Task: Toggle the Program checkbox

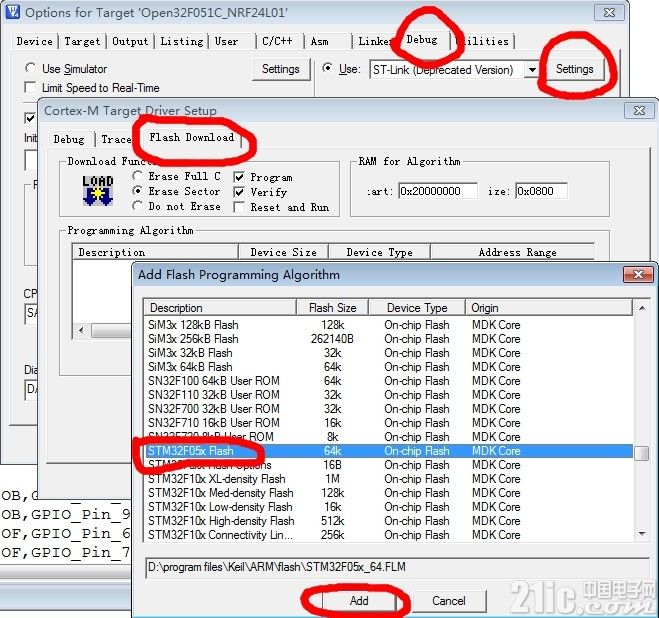Action: 239,177
